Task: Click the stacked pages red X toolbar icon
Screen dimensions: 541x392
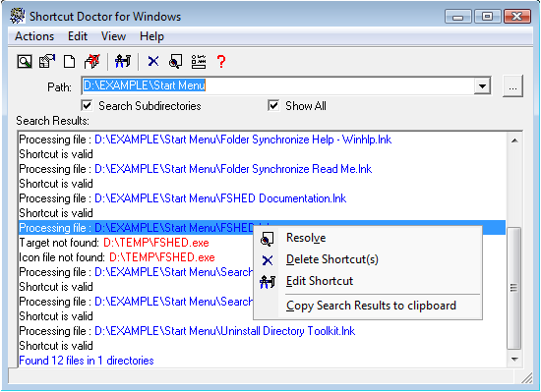Action: [x=92, y=61]
